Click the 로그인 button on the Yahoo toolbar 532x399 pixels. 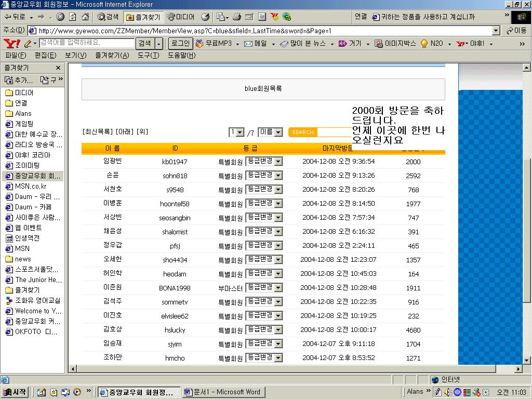(x=180, y=44)
